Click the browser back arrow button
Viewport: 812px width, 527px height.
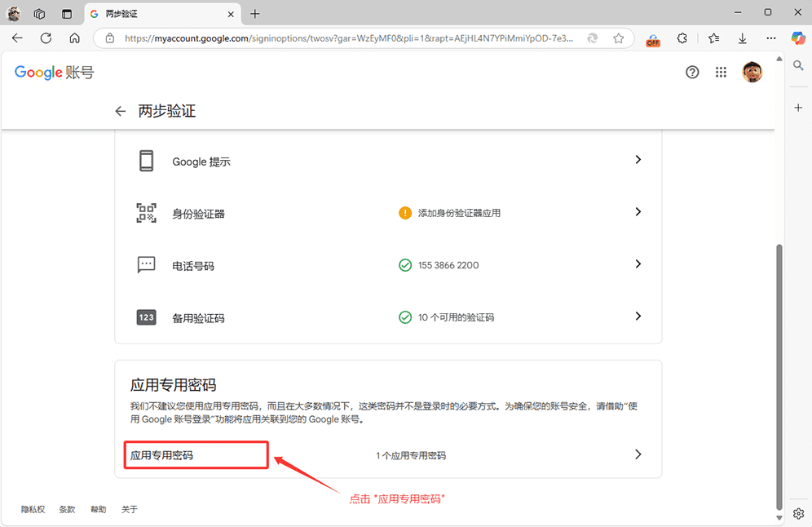(17, 38)
